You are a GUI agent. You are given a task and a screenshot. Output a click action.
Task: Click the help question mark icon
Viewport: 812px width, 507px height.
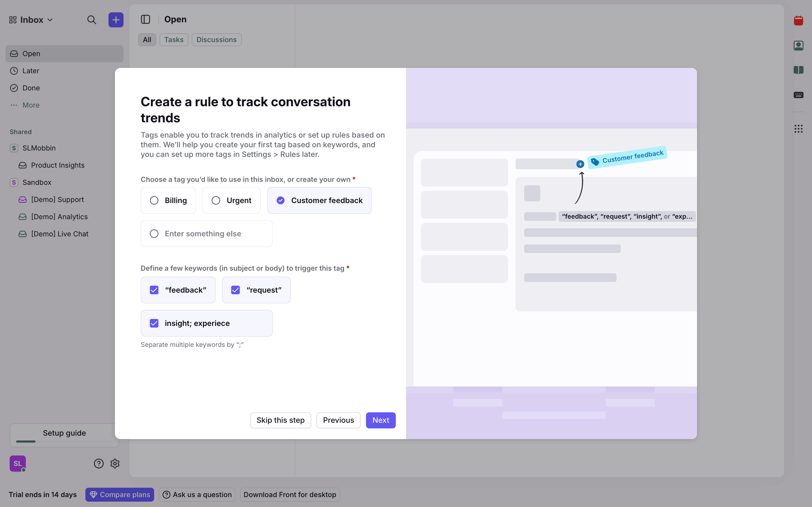pyautogui.click(x=99, y=464)
